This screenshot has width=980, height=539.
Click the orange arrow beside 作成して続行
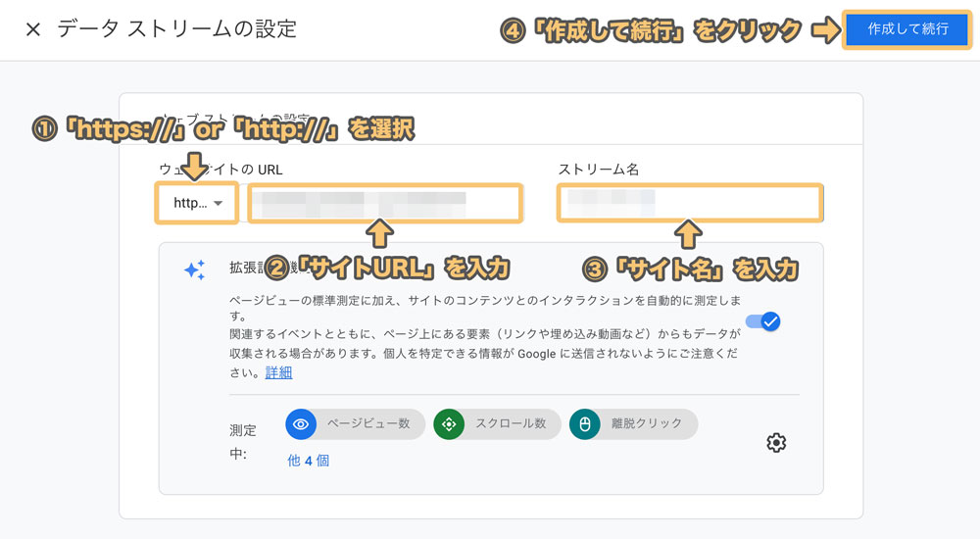825,30
